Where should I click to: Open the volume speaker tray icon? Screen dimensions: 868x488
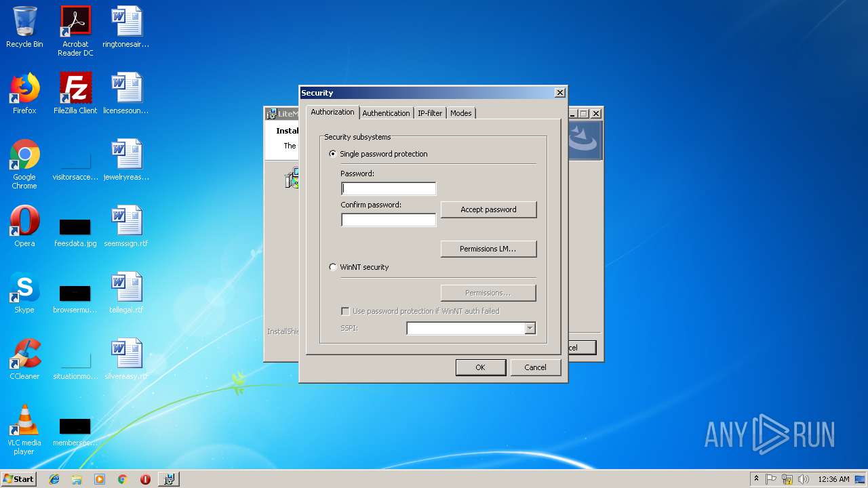pyautogui.click(x=803, y=479)
